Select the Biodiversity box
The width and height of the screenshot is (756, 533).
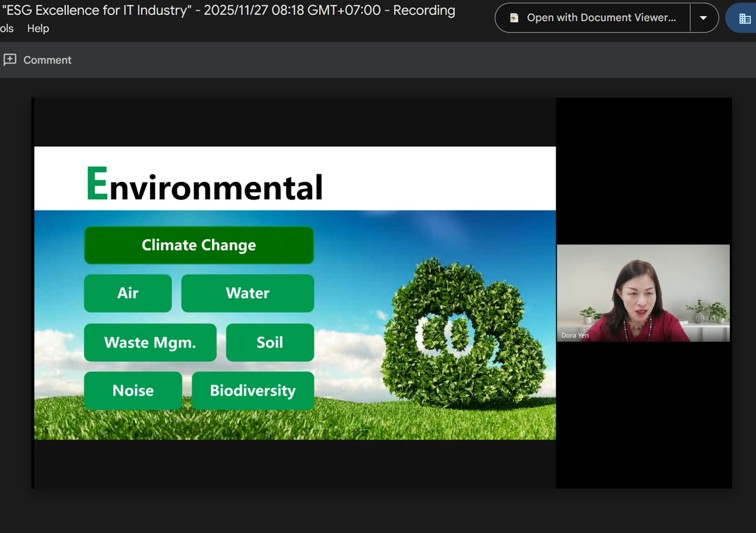(x=253, y=391)
